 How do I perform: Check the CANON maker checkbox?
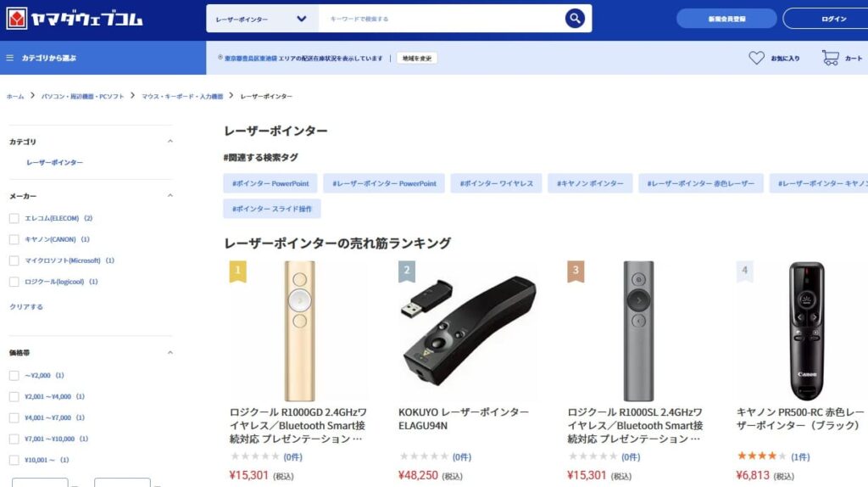pos(14,239)
